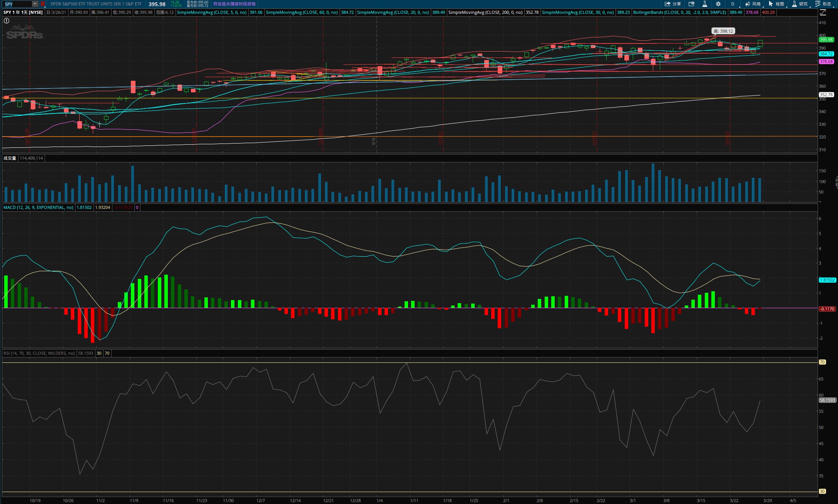838x504 pixels.
Task: Open the product info card icon
Action: tap(691, 4)
